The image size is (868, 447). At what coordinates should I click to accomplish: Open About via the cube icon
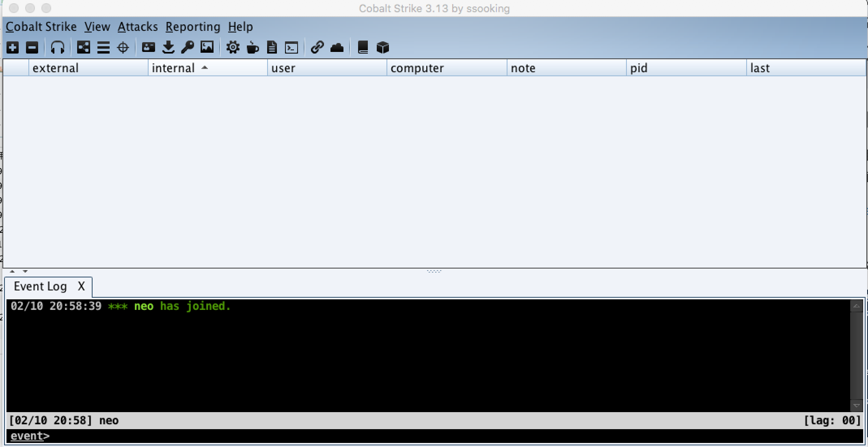point(383,47)
